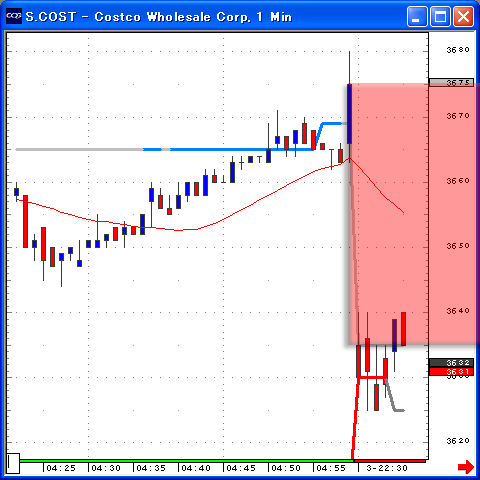This screenshot has width=480, height=480.
Task: Click the 04:35 time label
Action: tap(151, 468)
